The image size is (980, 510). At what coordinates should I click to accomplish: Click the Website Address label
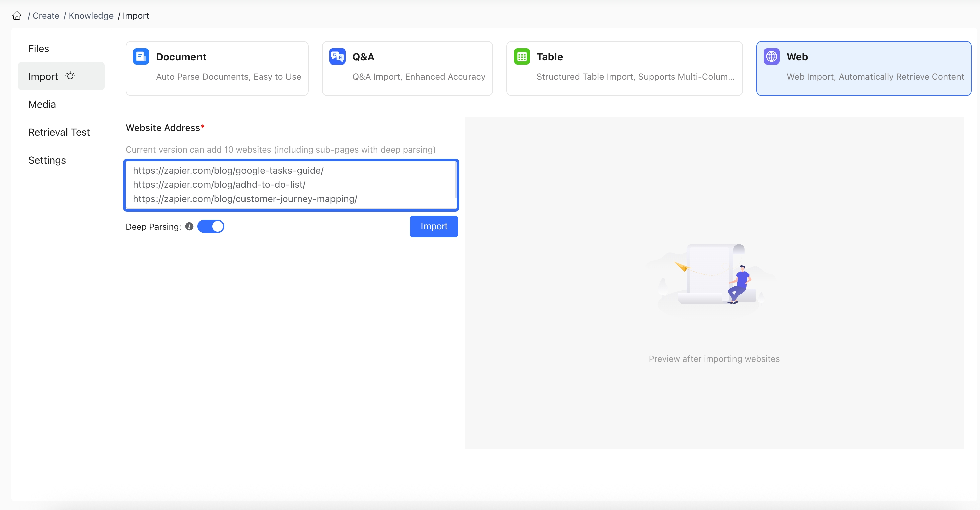(165, 128)
